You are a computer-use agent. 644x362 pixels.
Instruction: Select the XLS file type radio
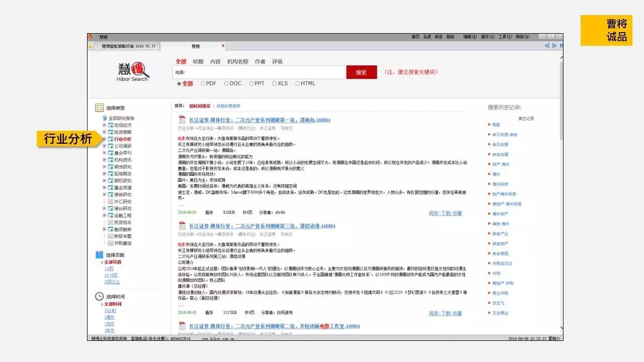pos(274,83)
